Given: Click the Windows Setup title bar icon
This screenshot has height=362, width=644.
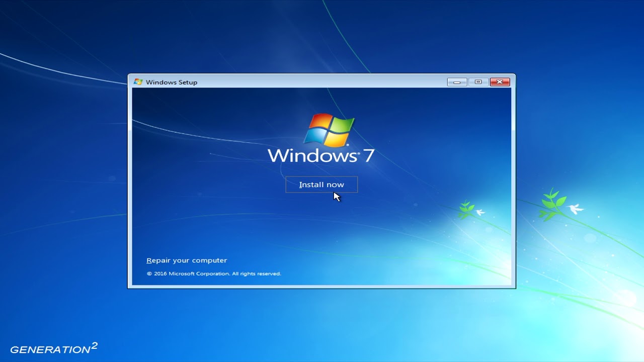Looking at the screenshot, I should pyautogui.click(x=138, y=82).
